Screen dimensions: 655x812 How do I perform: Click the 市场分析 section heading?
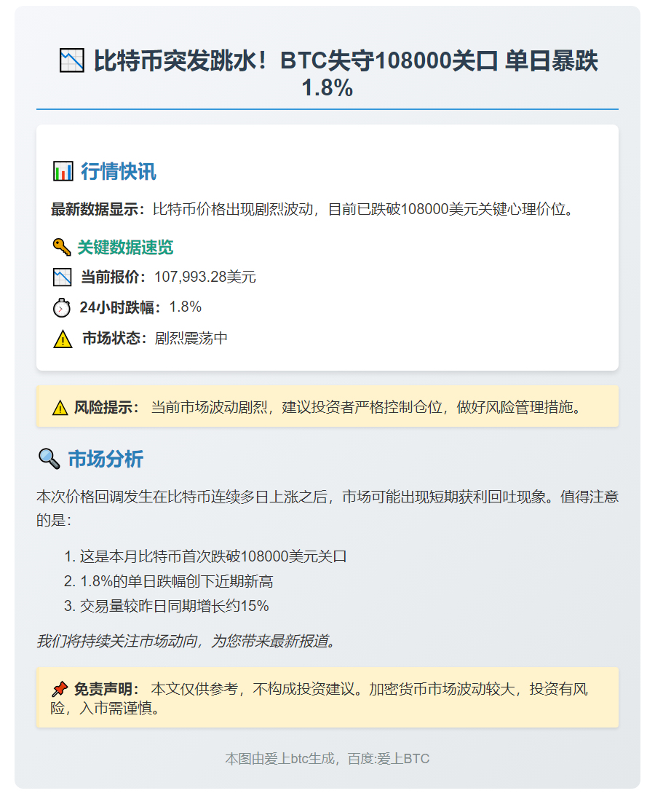106,459
